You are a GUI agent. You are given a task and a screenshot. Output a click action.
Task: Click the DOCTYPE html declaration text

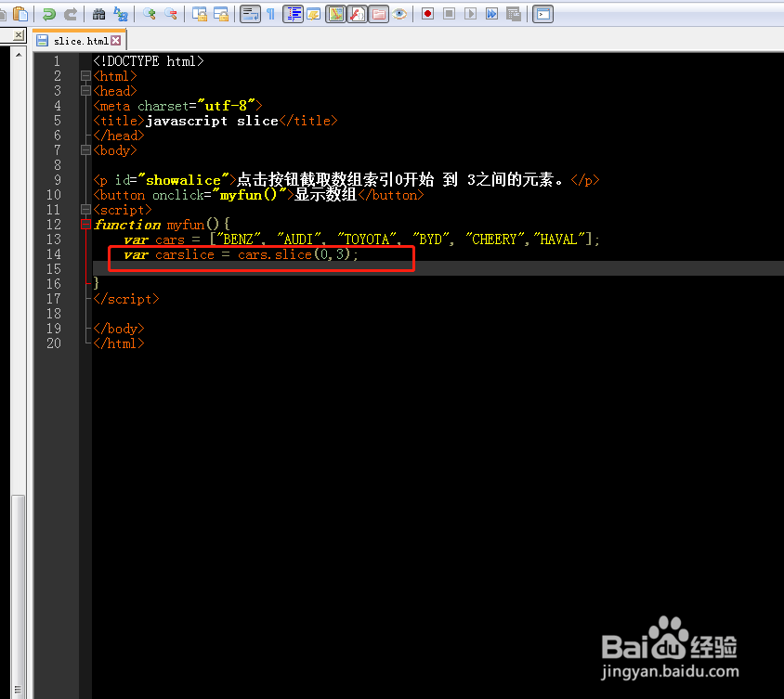149,61
